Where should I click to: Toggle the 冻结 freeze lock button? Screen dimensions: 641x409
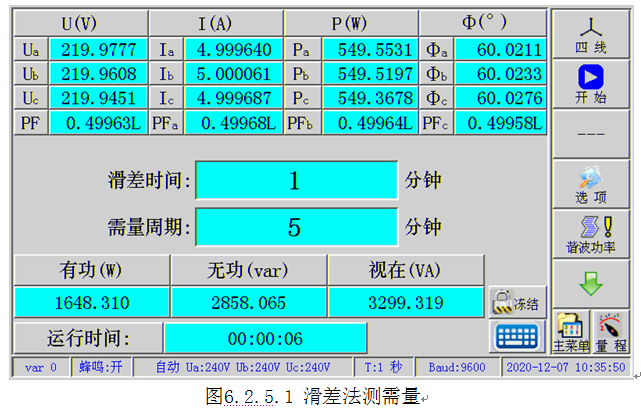[x=518, y=302]
